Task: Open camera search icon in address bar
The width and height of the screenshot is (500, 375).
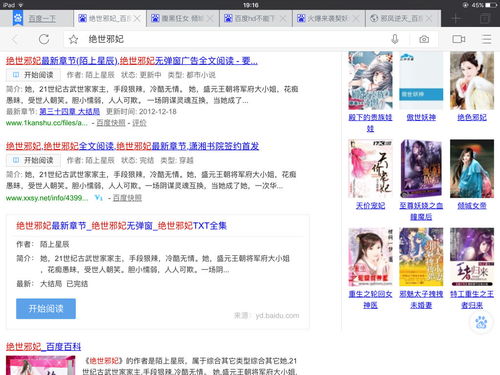Action: point(424,39)
